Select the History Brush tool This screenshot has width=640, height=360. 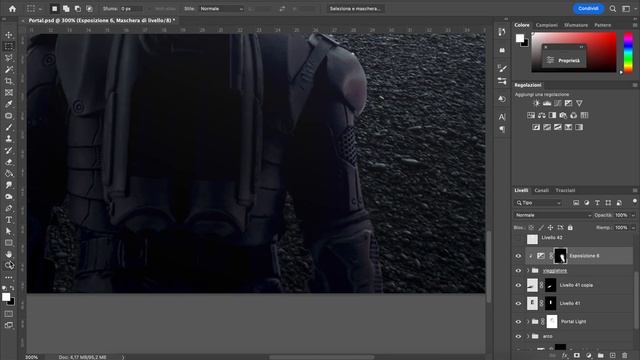pos(9,151)
